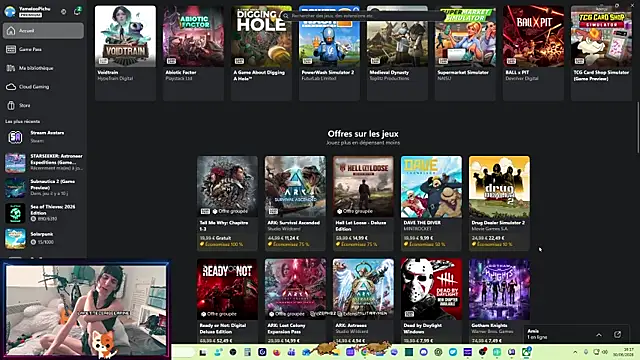Open the Store section
The height and width of the screenshot is (360, 640).
tap(43, 106)
